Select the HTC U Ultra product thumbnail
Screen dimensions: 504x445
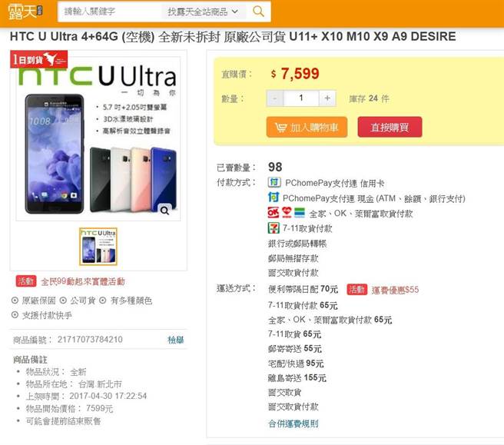[x=98, y=246]
